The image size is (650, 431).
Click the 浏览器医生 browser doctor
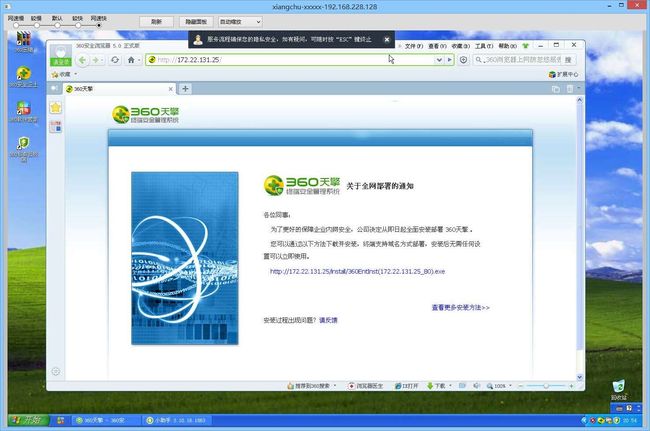[365, 386]
